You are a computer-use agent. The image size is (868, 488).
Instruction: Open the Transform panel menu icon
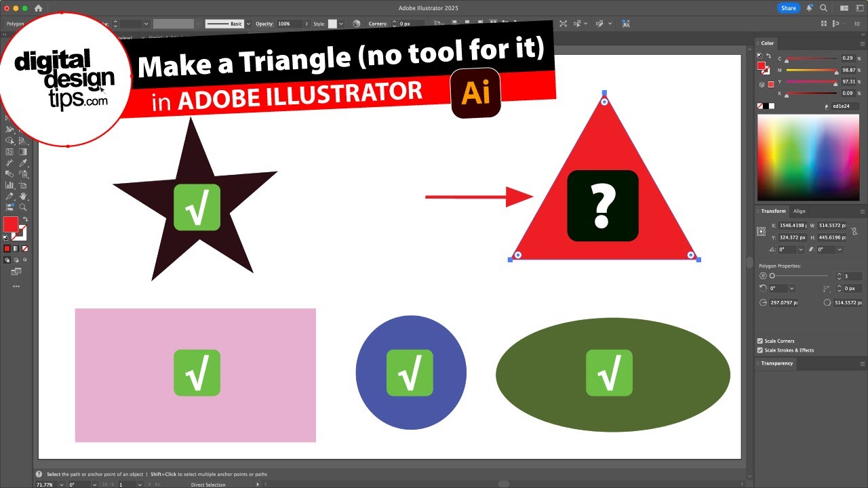click(863, 211)
